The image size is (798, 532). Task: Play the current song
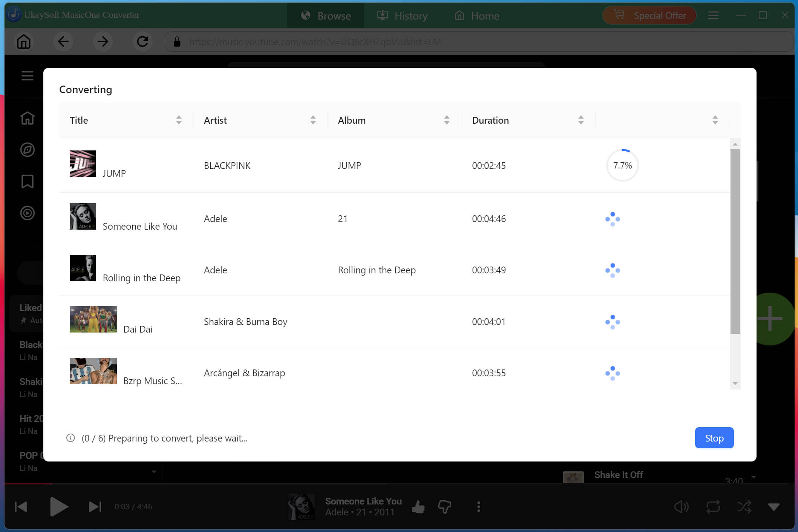tap(59, 507)
